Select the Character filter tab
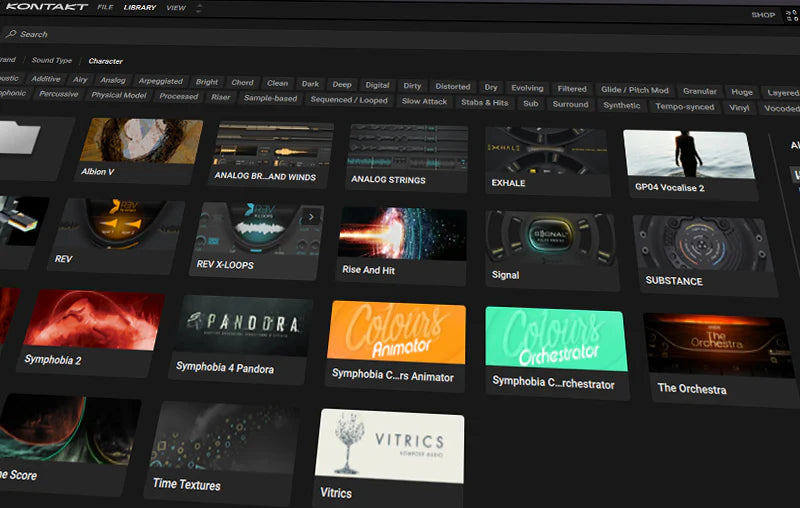 point(105,61)
